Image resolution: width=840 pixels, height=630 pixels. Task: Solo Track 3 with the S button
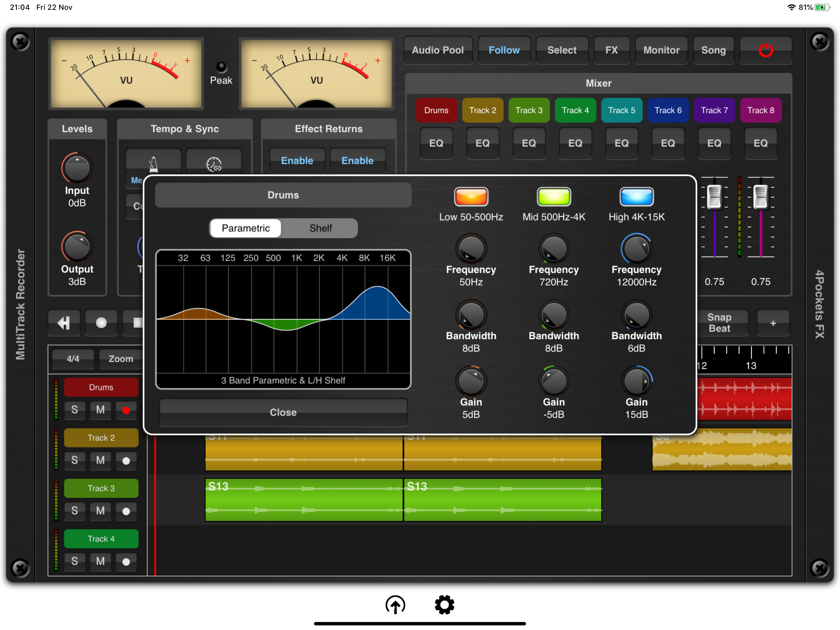[74, 511]
